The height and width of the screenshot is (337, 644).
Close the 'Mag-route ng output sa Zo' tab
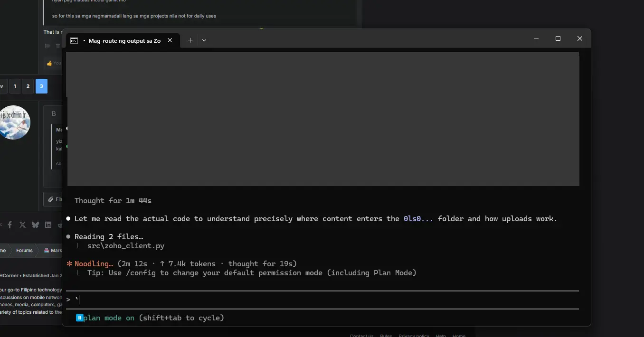coord(170,40)
